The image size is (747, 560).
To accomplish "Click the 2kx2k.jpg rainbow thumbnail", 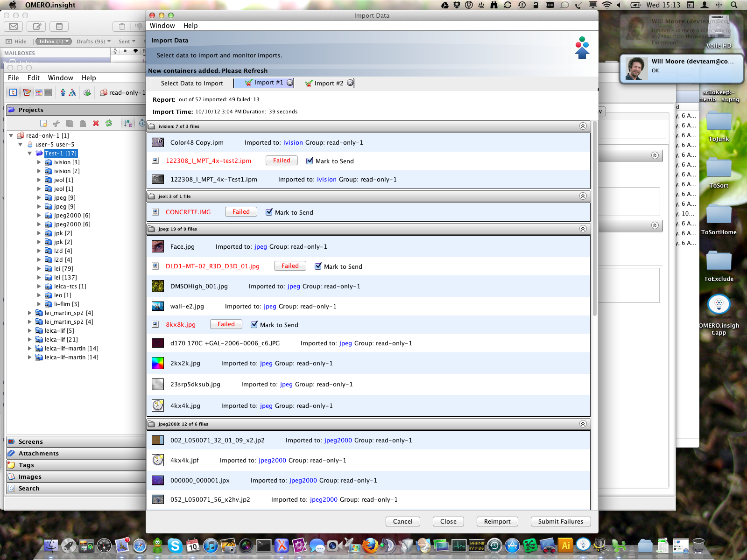I will pos(158,363).
